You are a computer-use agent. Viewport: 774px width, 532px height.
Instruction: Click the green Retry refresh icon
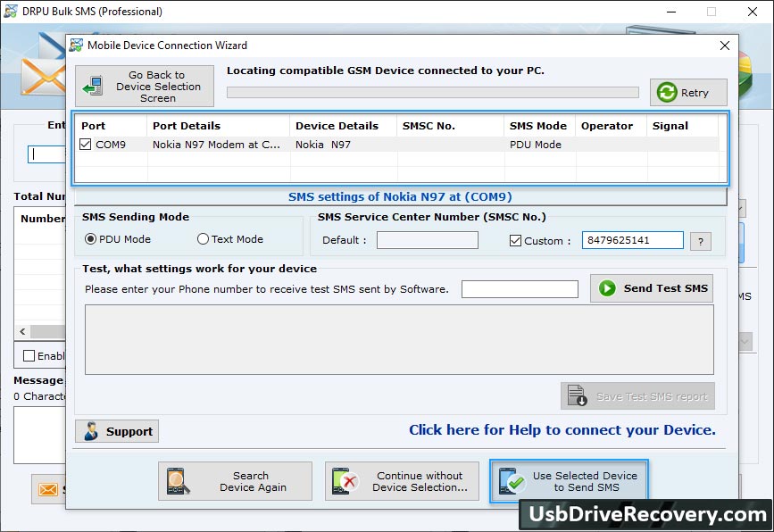(667, 92)
